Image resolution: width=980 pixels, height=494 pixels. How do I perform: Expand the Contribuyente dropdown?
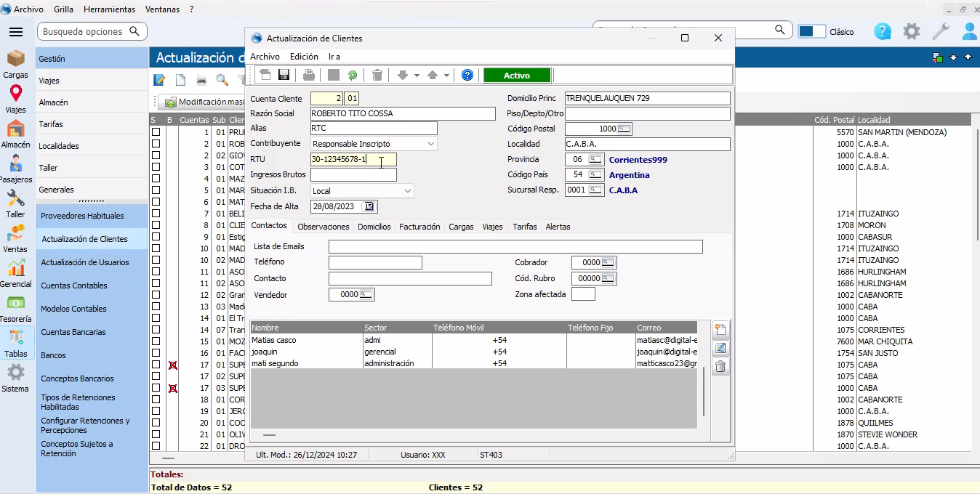(x=430, y=144)
